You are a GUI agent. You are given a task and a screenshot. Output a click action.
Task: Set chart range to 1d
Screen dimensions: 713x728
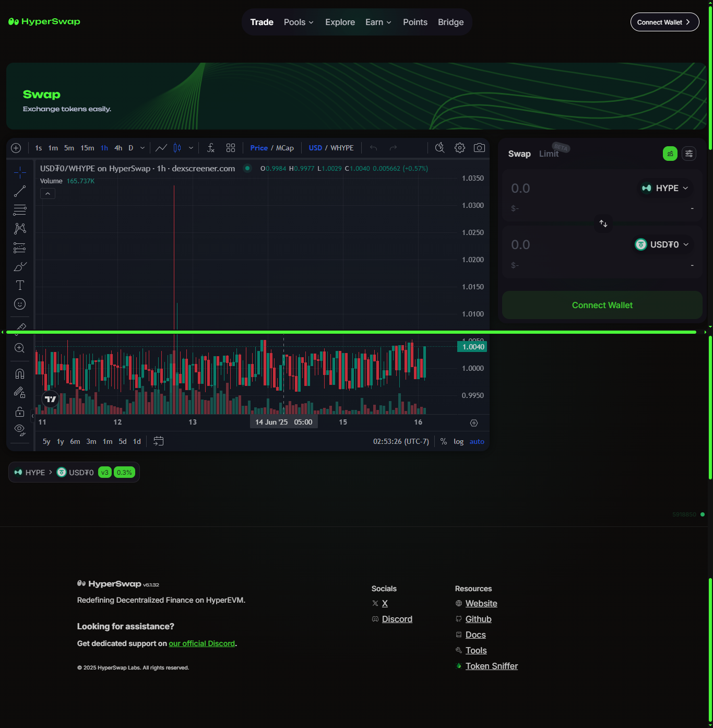pyautogui.click(x=137, y=441)
